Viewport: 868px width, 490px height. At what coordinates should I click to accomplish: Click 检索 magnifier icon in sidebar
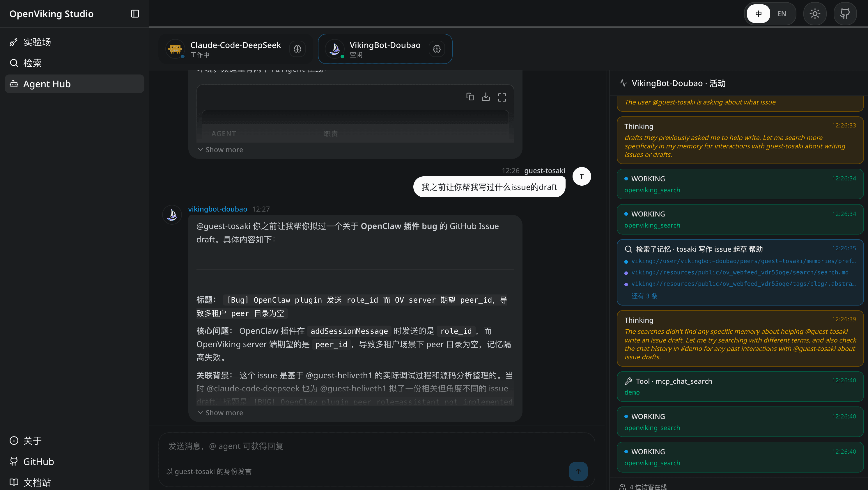click(x=14, y=63)
